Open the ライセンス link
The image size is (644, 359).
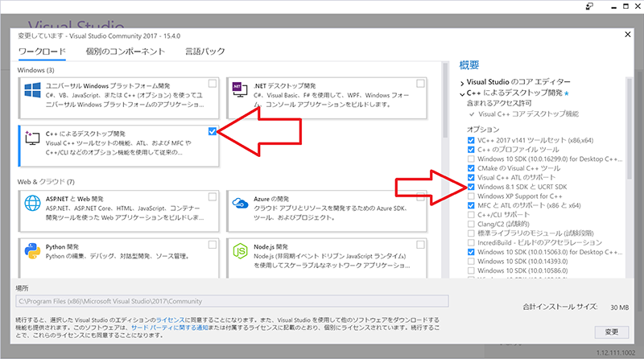[170, 320]
